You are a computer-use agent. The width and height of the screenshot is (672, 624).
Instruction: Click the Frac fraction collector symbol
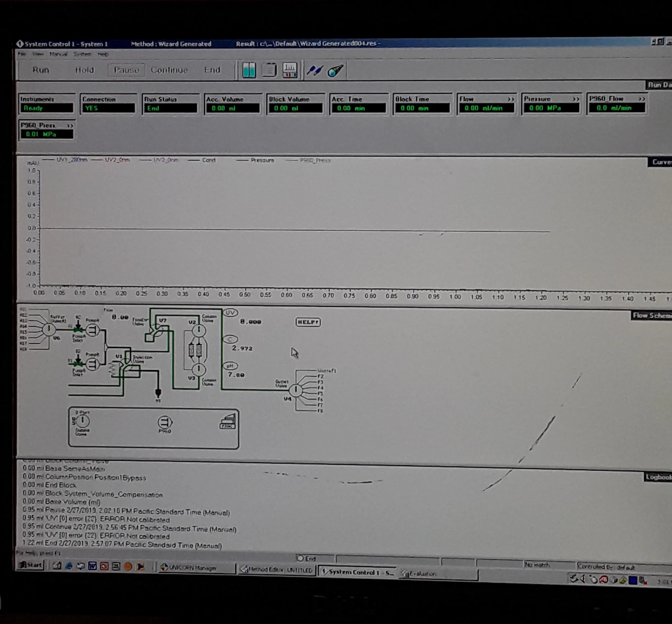pos(228,421)
